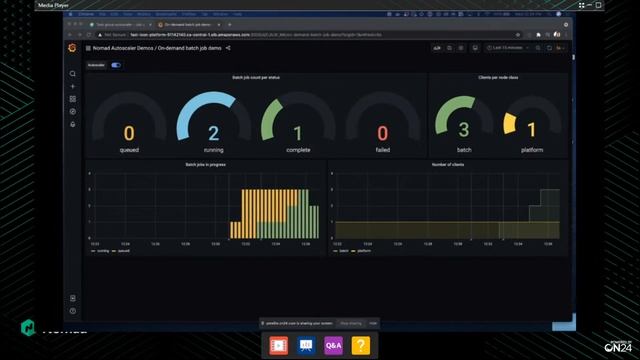Viewport: 640px width, 360px height.
Task: Toggle the Autoscaler switch
Action: (116, 65)
